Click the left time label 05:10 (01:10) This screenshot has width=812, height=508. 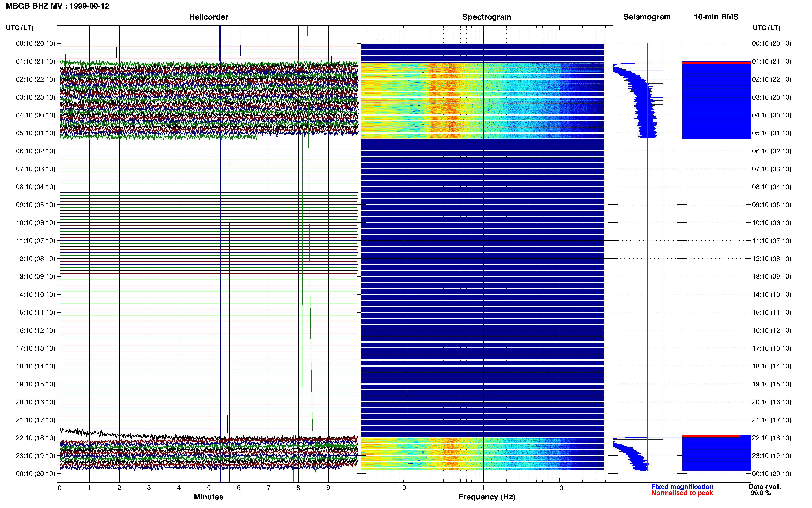coord(36,133)
